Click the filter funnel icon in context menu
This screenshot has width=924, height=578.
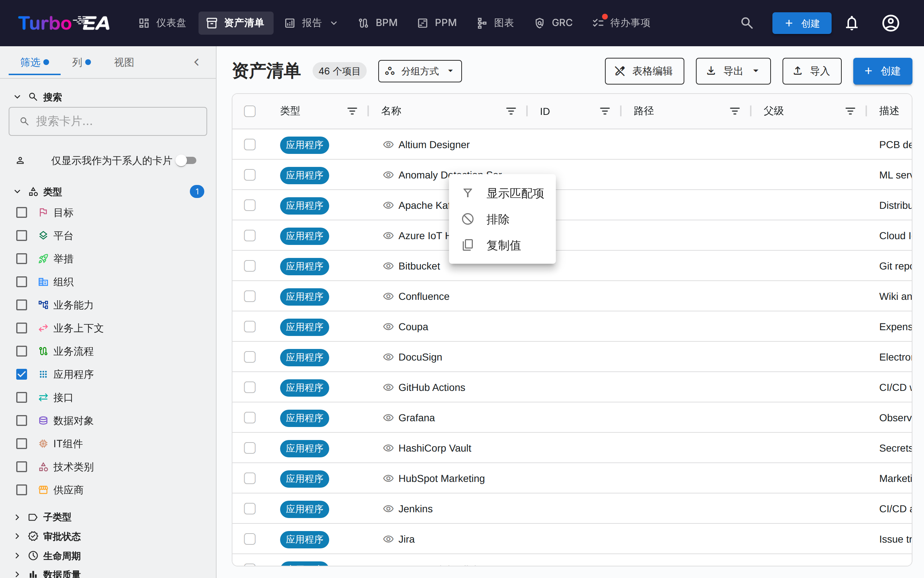(x=468, y=193)
